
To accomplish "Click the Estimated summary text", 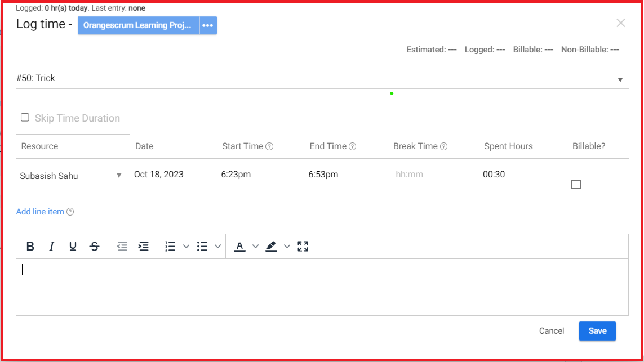I will [x=432, y=50].
